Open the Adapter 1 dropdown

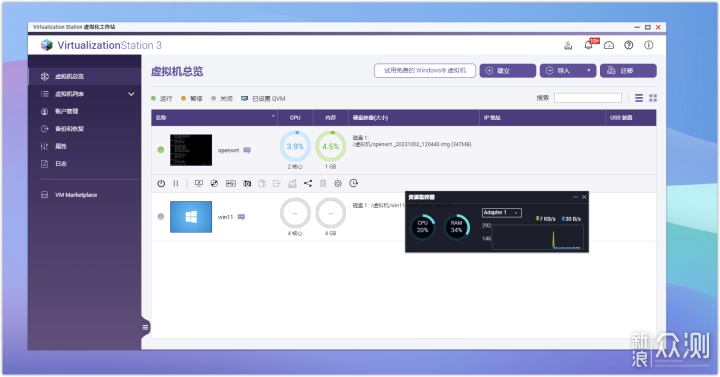point(501,213)
